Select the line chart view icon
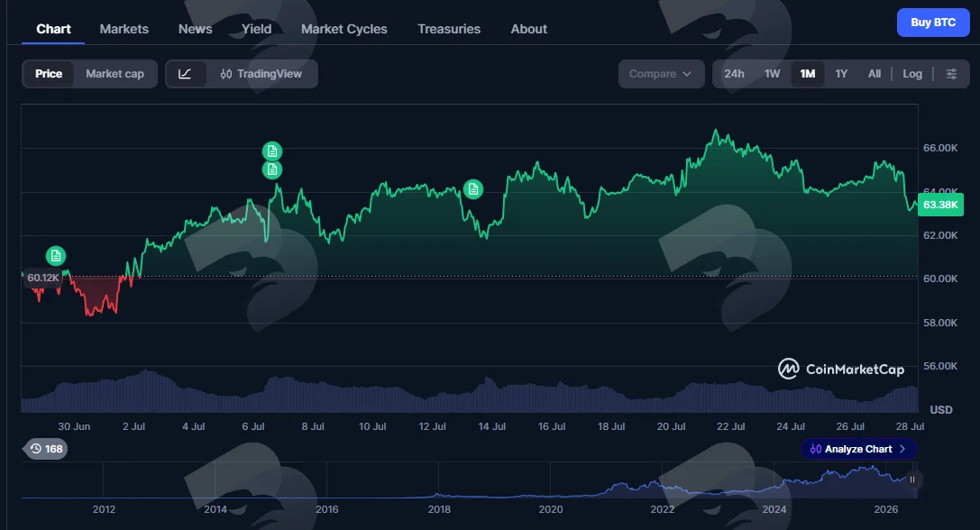This screenshot has width=980, height=530. click(185, 74)
